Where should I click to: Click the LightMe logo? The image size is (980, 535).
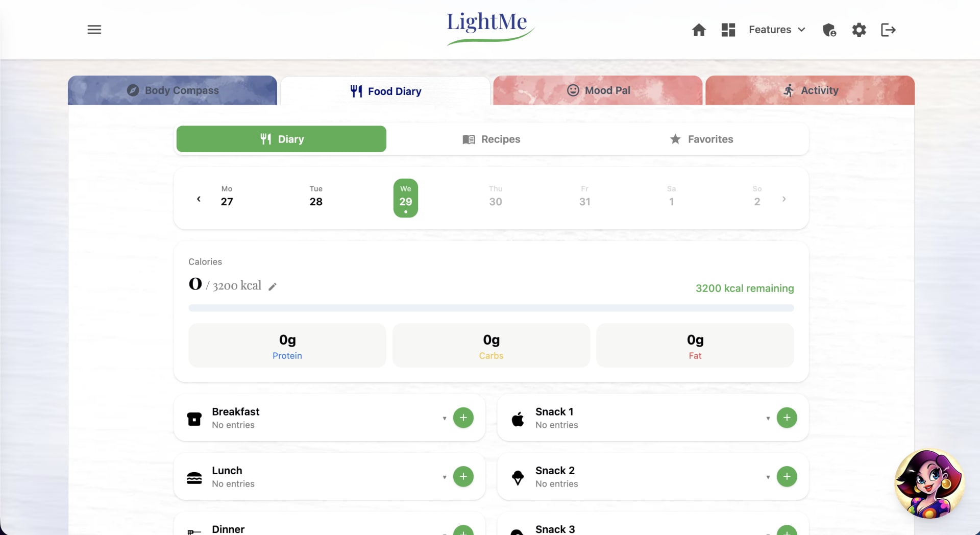[490, 28]
